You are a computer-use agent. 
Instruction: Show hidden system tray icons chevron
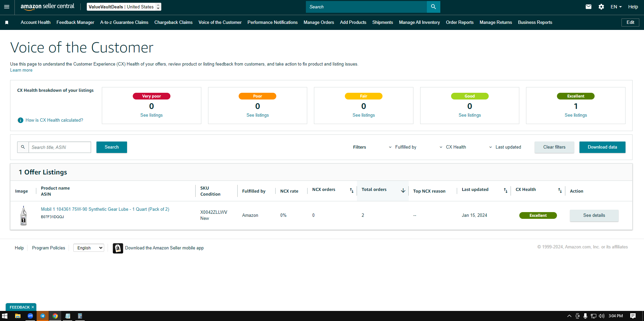click(569, 316)
